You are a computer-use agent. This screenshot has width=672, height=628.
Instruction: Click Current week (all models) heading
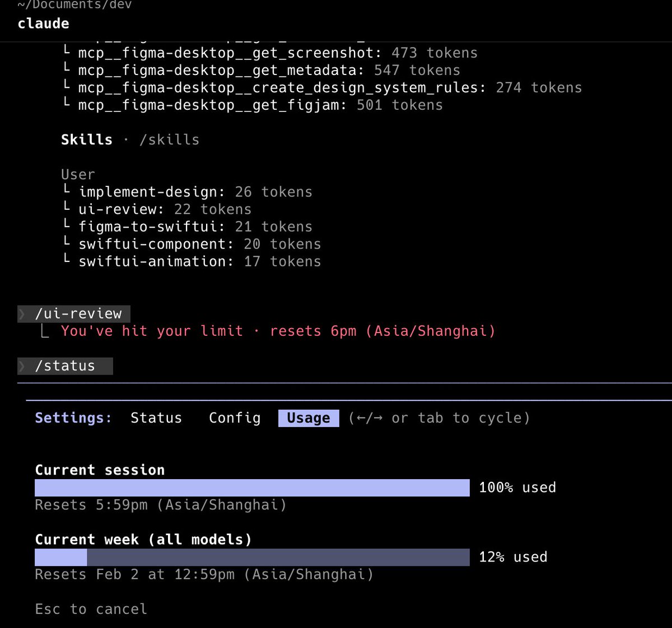[143, 540]
